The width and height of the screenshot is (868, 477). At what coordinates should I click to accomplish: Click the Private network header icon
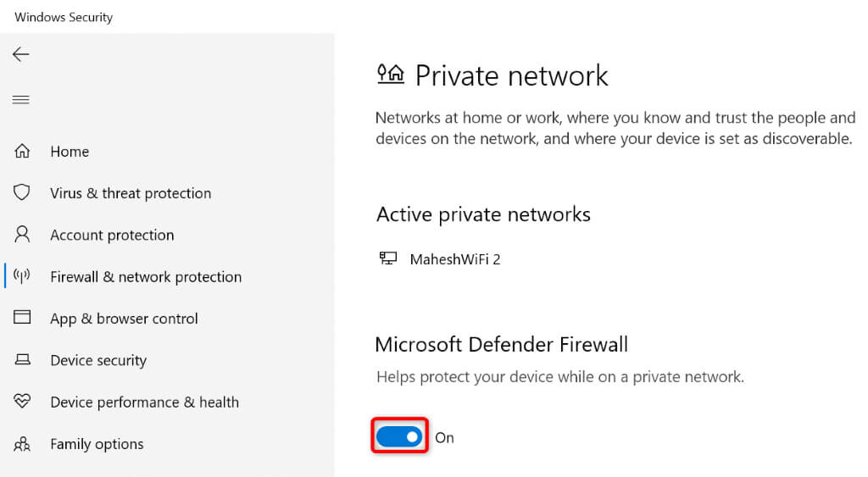click(x=390, y=75)
